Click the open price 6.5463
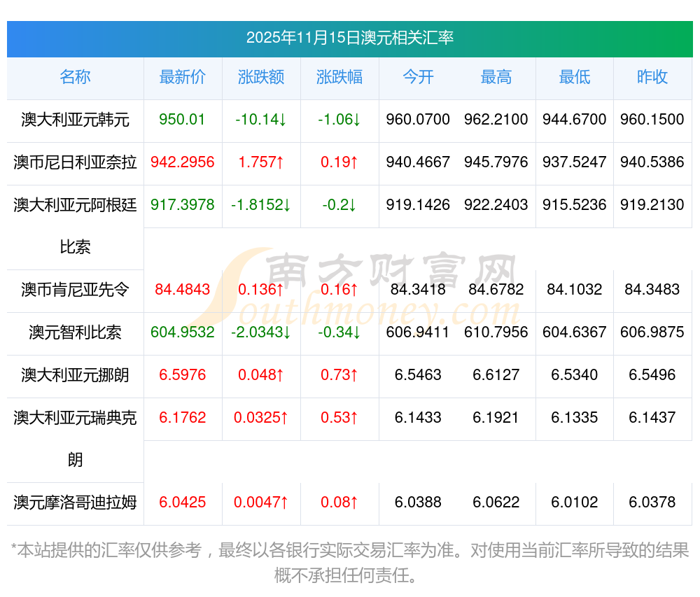The height and width of the screenshot is (597, 700). coord(418,375)
